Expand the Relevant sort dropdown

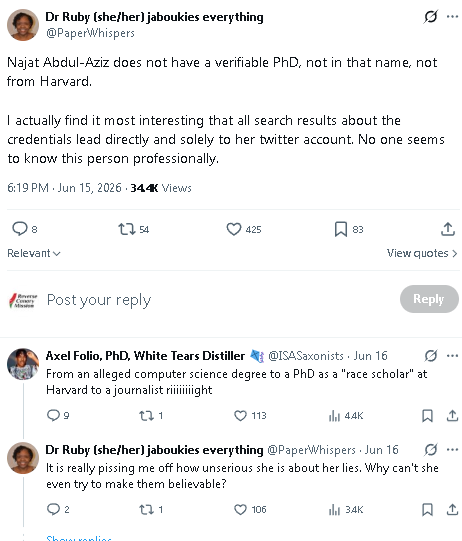(x=34, y=253)
